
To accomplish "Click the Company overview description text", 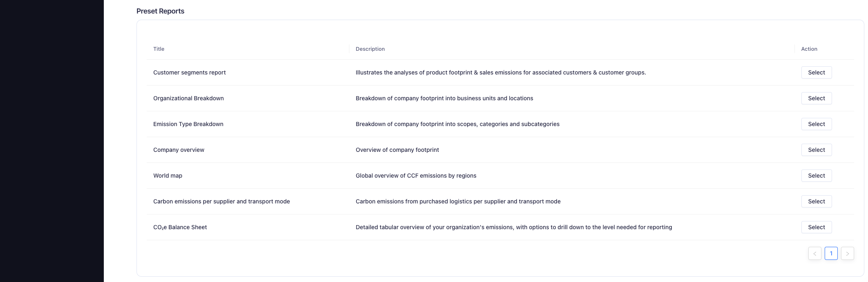I will 397,150.
